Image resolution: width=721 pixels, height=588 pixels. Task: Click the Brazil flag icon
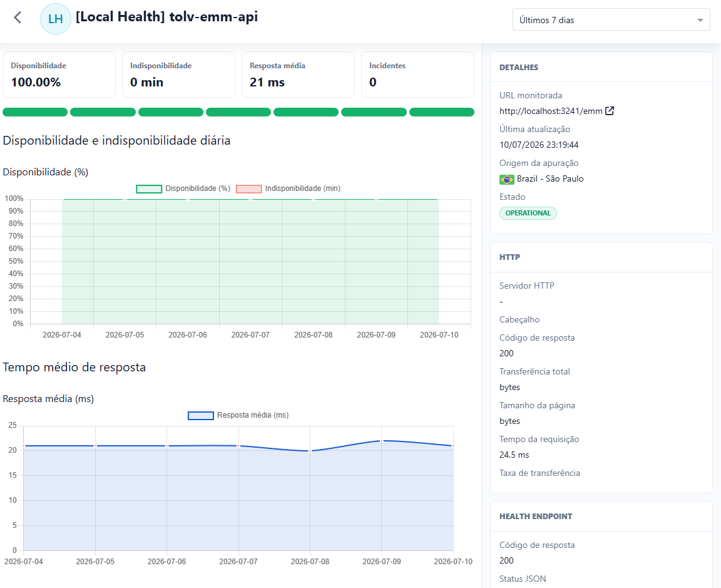point(506,179)
